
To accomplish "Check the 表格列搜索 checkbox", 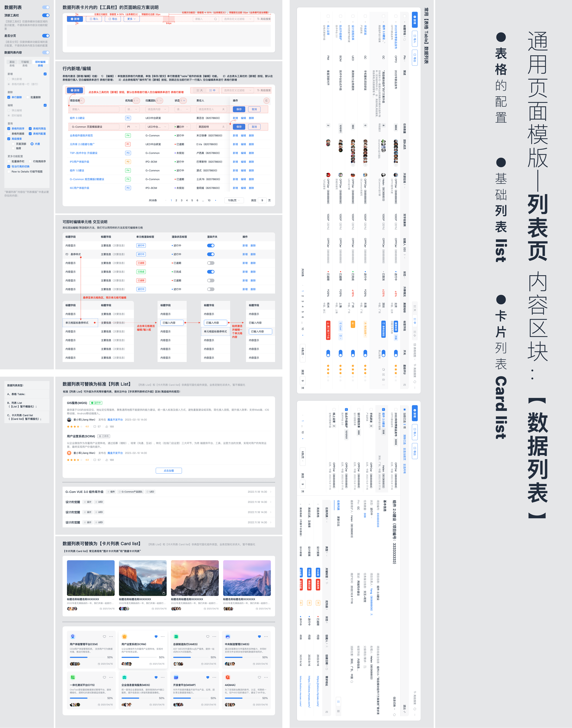I will tap(9, 134).
